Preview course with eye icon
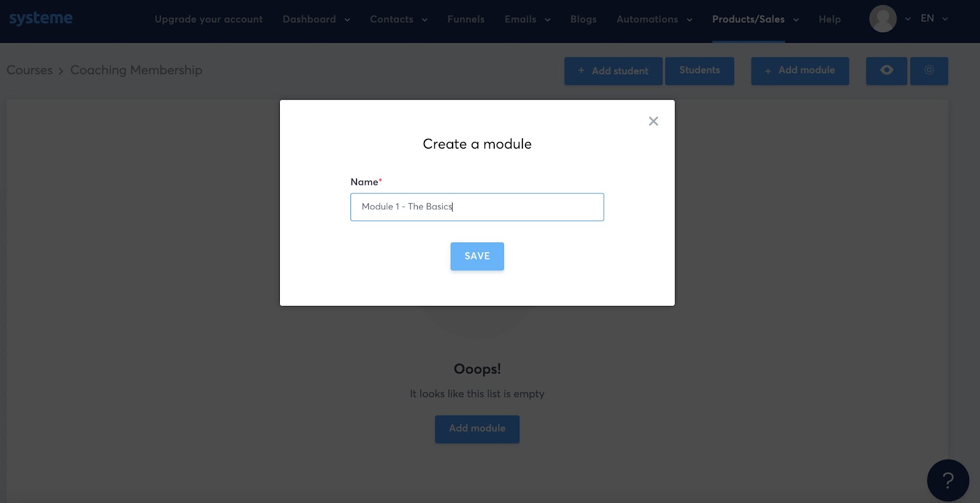Viewport: 980px width, 503px height. (x=886, y=71)
